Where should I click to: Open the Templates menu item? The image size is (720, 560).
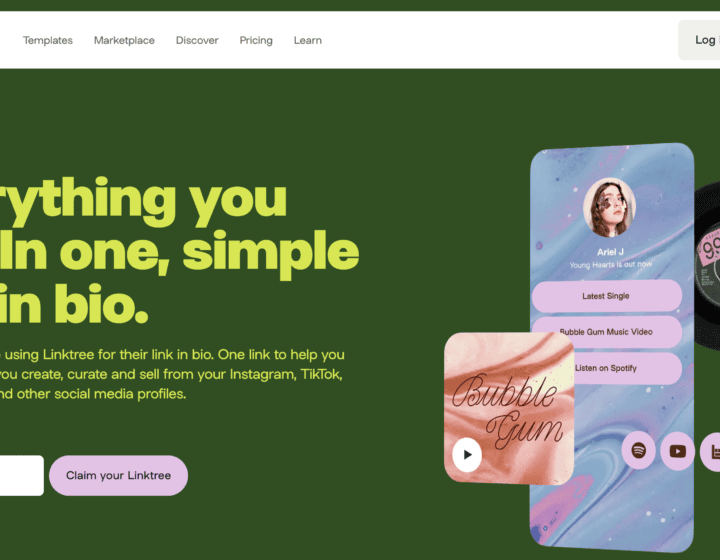click(48, 40)
